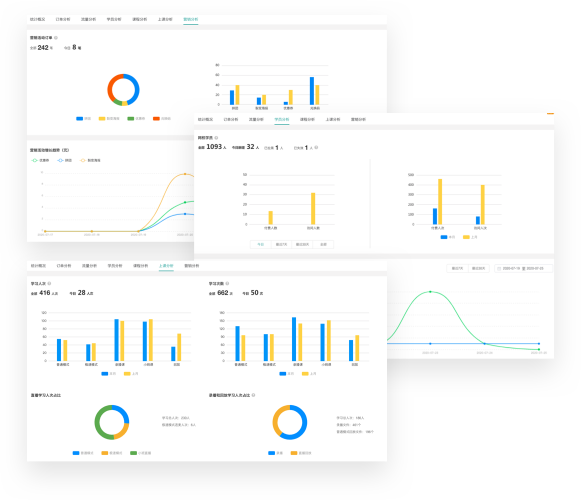581x500 pixels.
Task: Toggle yellow legend item under marketing donut
Action: [x=109, y=119]
